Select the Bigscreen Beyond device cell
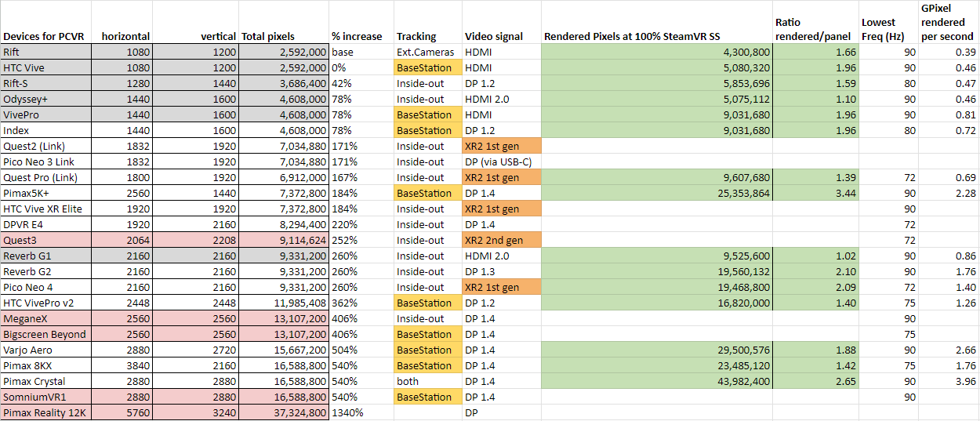 [45, 334]
